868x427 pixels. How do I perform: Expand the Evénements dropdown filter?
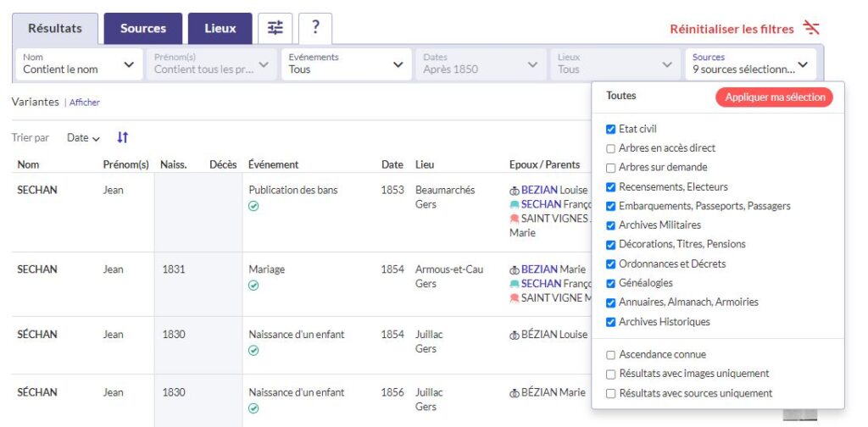click(x=346, y=64)
